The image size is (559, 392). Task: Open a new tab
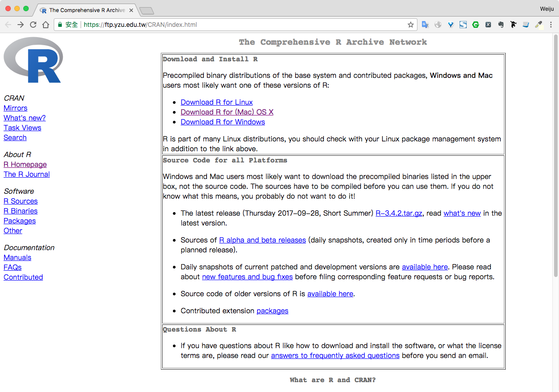pos(146,10)
